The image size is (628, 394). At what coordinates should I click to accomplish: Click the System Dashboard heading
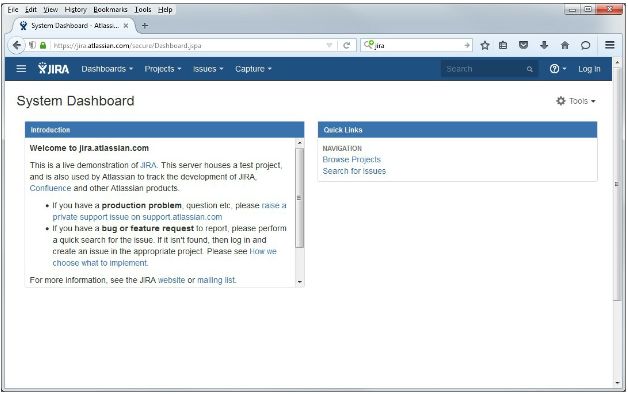point(75,101)
